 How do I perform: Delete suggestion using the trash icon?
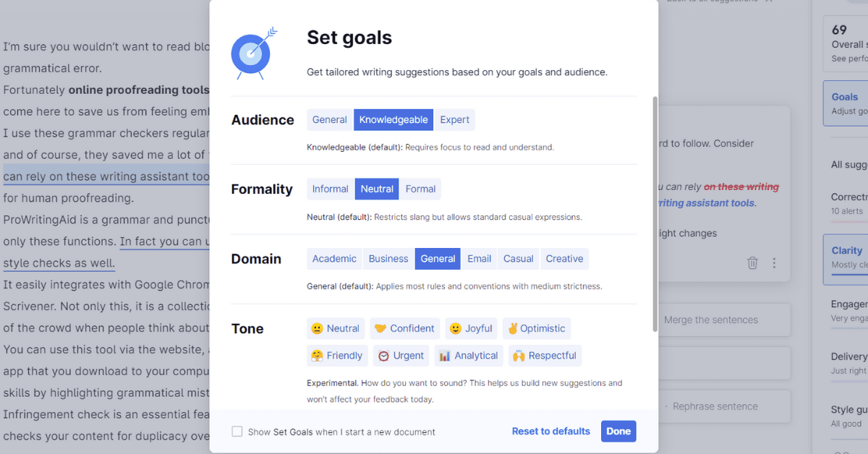pos(752,263)
